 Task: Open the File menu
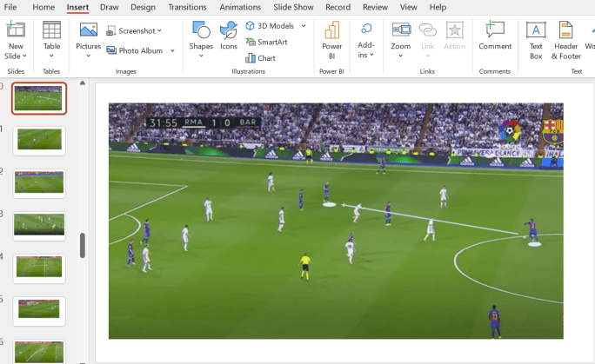[x=10, y=7]
